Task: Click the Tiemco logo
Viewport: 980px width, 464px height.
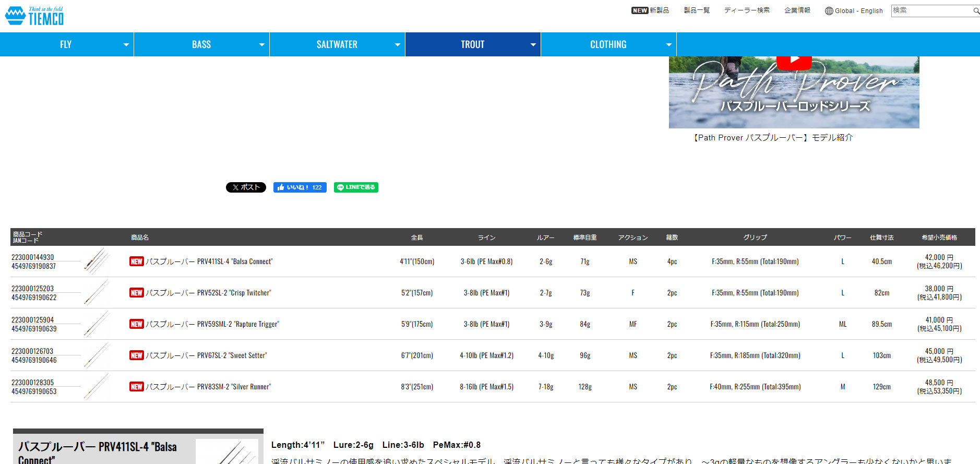Action: 34,16
